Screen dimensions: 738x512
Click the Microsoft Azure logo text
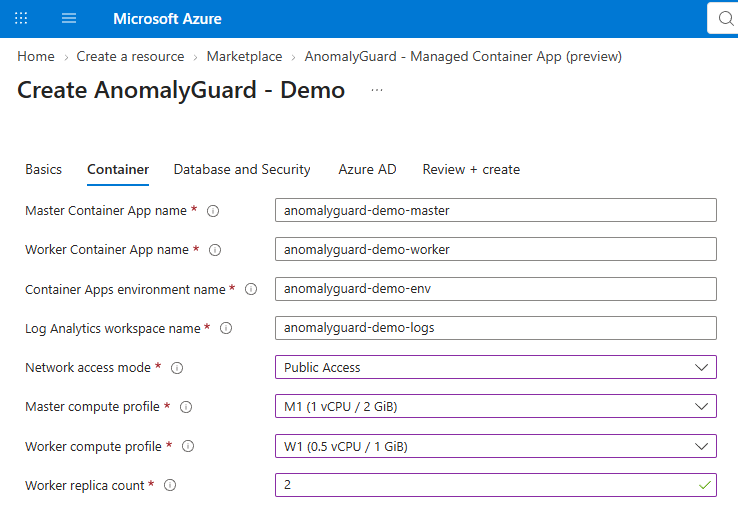pos(167,18)
